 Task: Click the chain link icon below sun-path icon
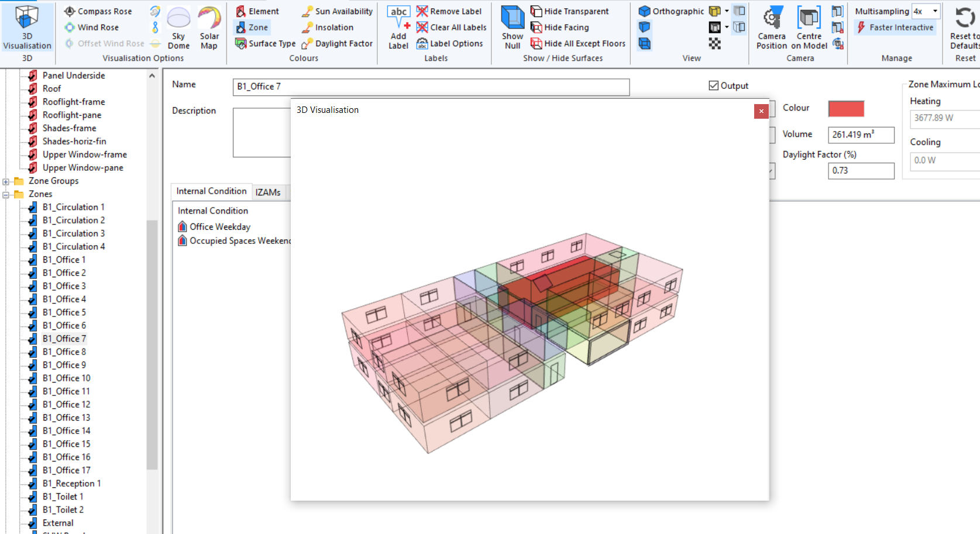click(x=155, y=27)
